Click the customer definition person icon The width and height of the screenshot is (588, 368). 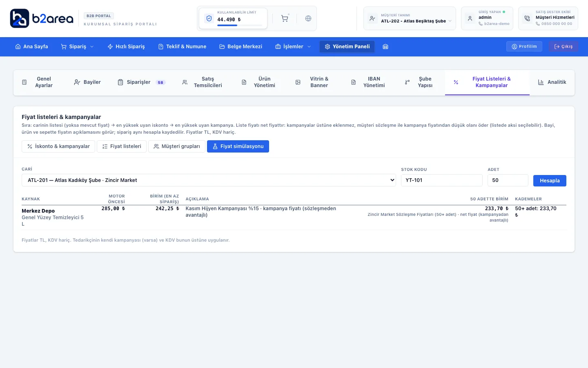point(372,18)
